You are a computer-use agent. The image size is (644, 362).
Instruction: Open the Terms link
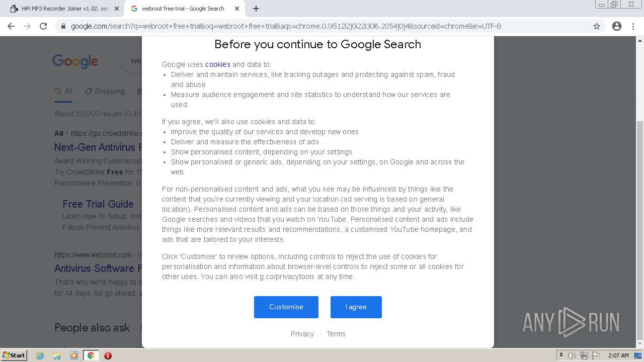336,334
